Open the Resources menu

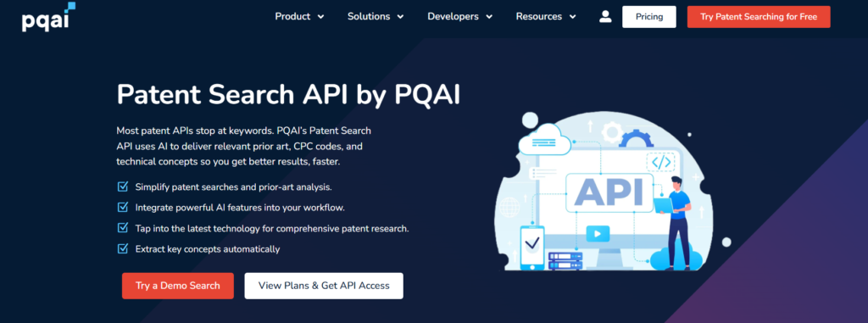546,17
